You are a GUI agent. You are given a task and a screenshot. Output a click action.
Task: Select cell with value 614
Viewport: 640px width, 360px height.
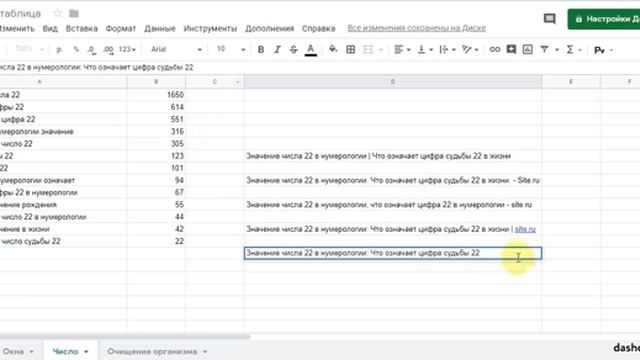pyautogui.click(x=156, y=107)
